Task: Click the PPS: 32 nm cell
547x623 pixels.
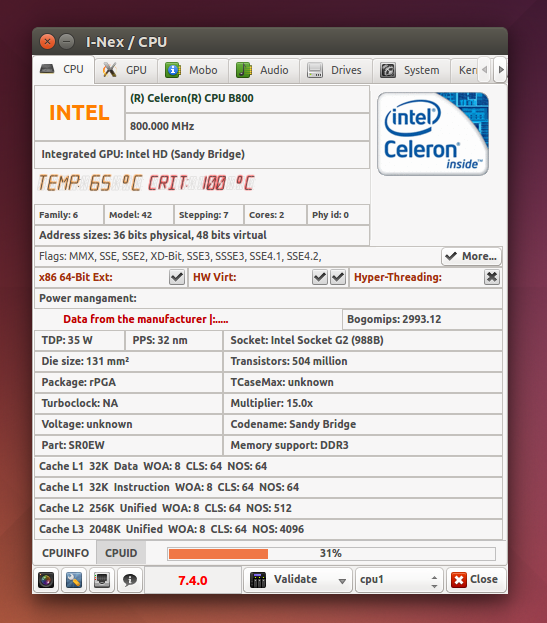Action: tap(174, 341)
